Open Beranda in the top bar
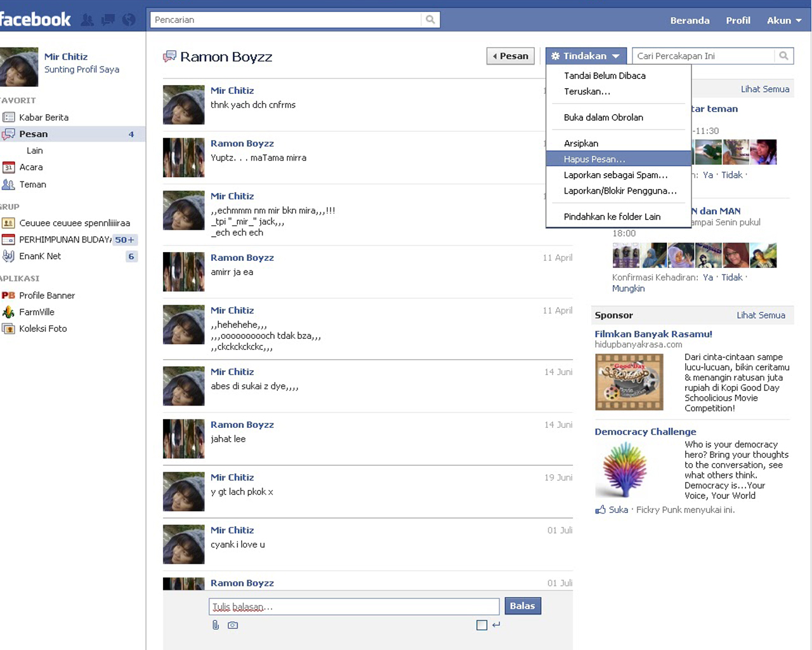The image size is (812, 650). tap(690, 20)
